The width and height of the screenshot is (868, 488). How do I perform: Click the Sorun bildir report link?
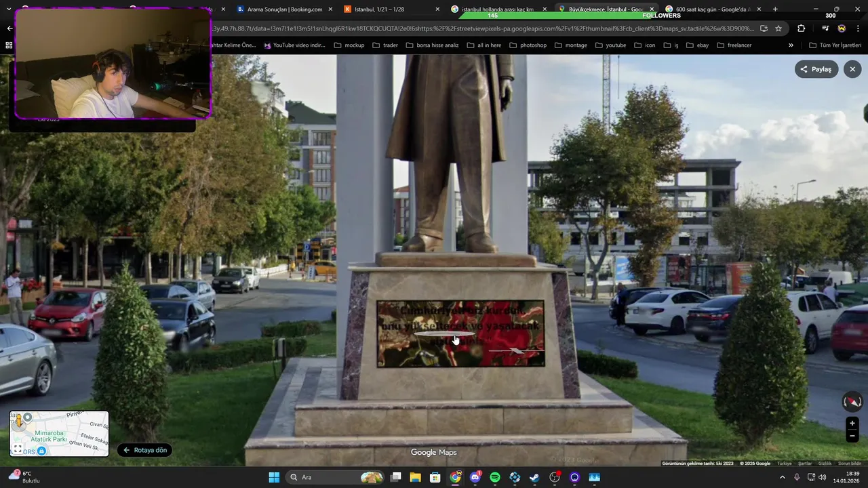850,464
